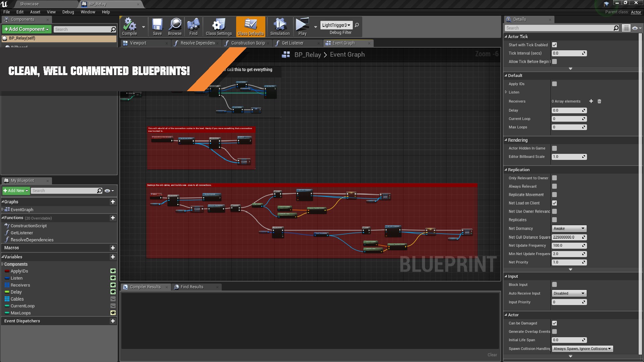Switch to the Construction Script tab

coord(248,43)
